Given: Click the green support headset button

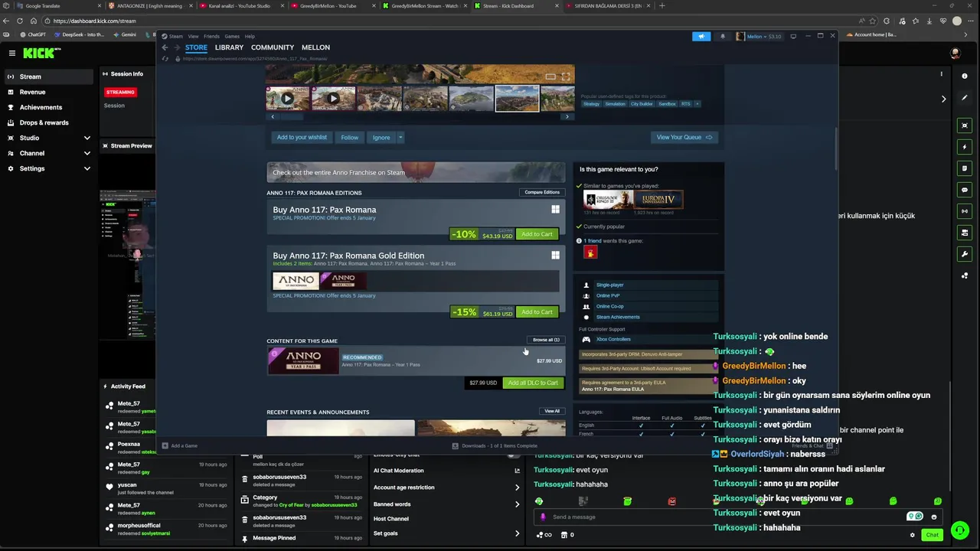Looking at the screenshot, I should tap(959, 530).
